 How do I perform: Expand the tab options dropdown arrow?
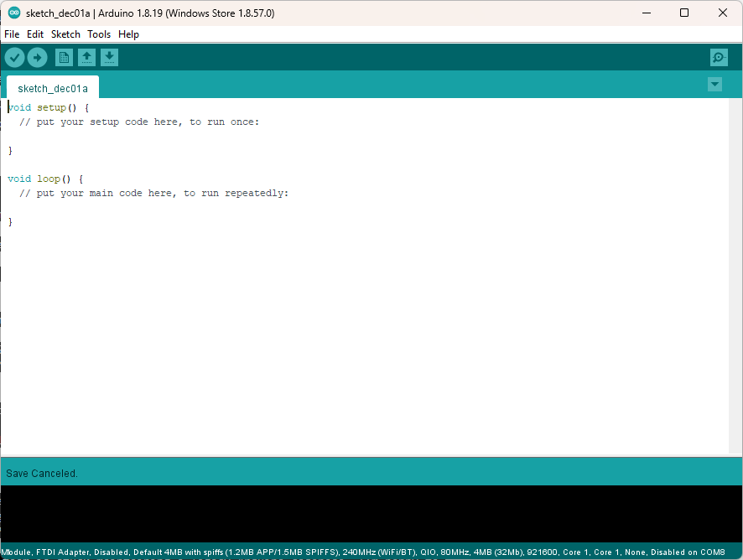pyautogui.click(x=714, y=85)
